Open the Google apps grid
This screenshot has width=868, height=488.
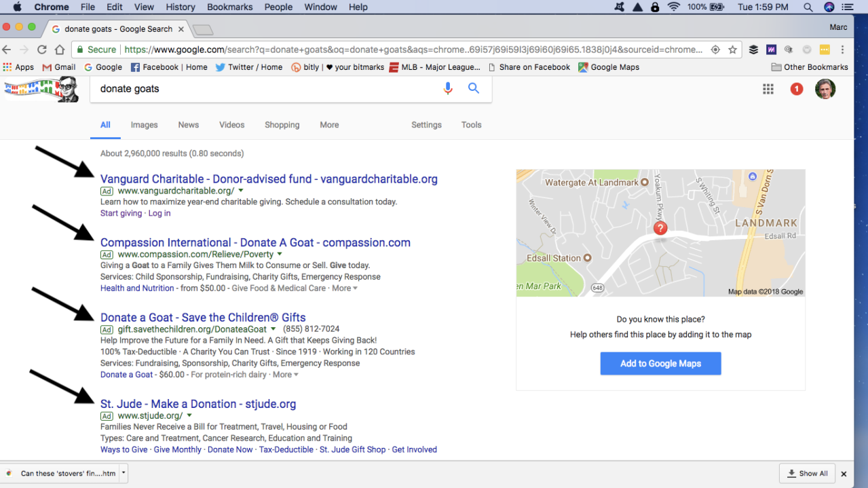pyautogui.click(x=768, y=89)
